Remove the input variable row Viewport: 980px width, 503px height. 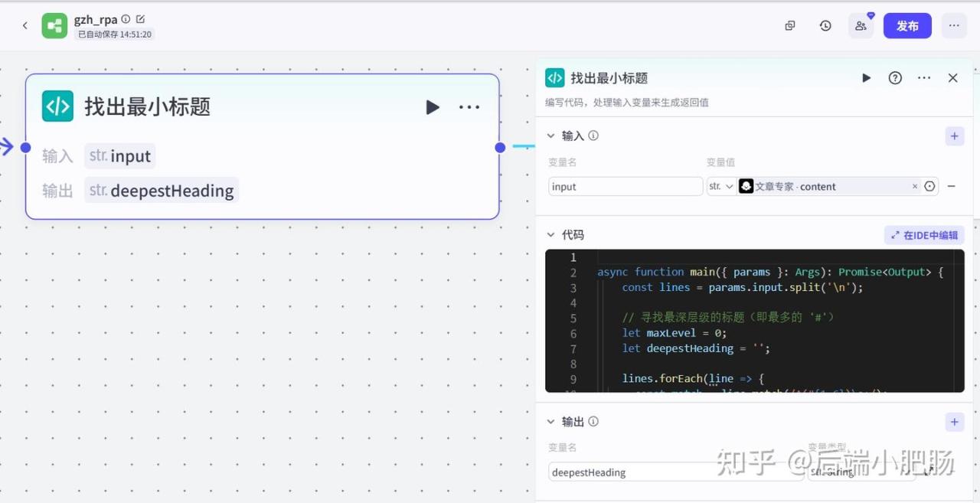(x=952, y=186)
